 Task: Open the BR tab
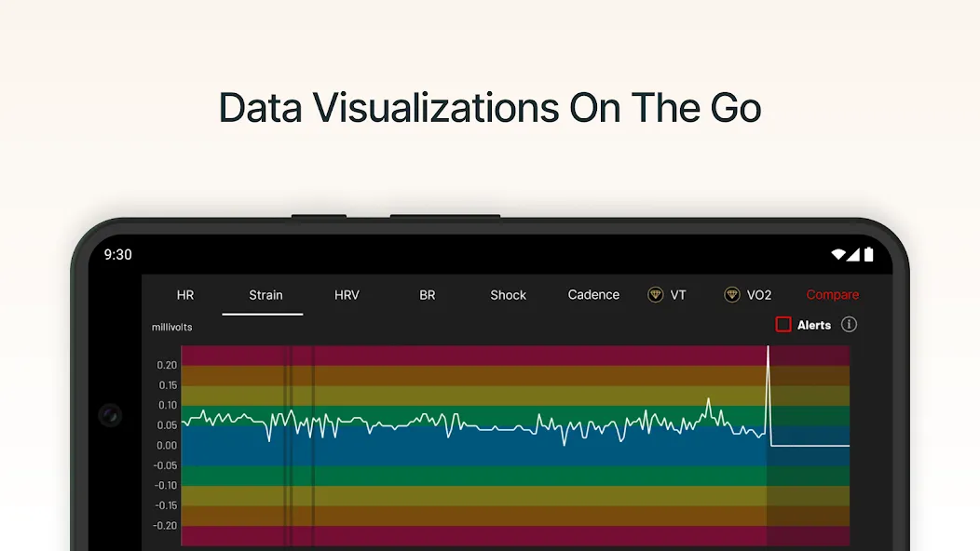pyautogui.click(x=427, y=295)
